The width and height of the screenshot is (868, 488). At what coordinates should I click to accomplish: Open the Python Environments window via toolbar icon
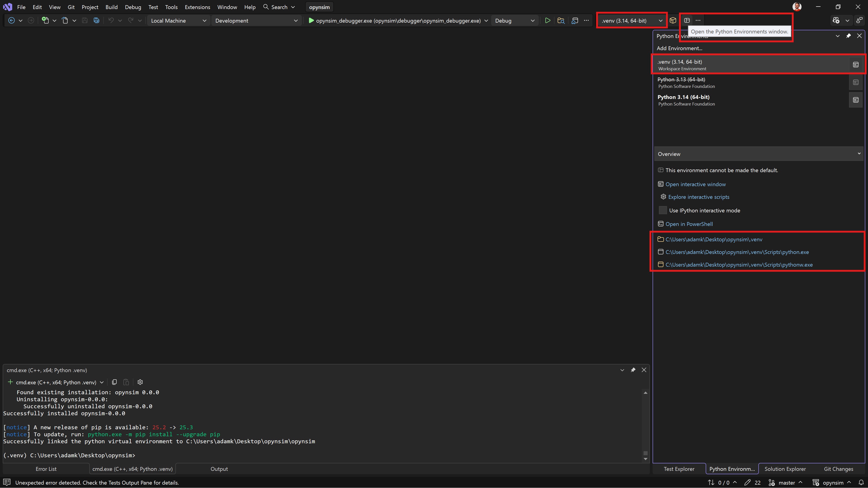click(687, 21)
